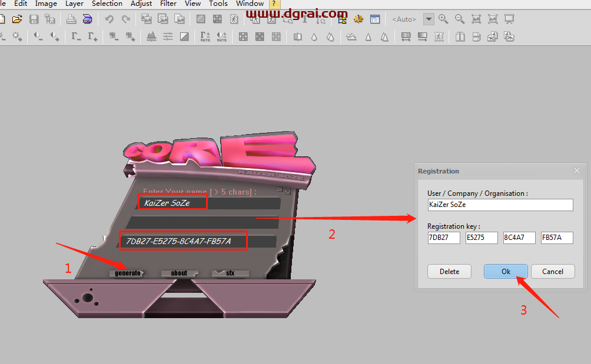Click the scanner import icon

(88, 19)
